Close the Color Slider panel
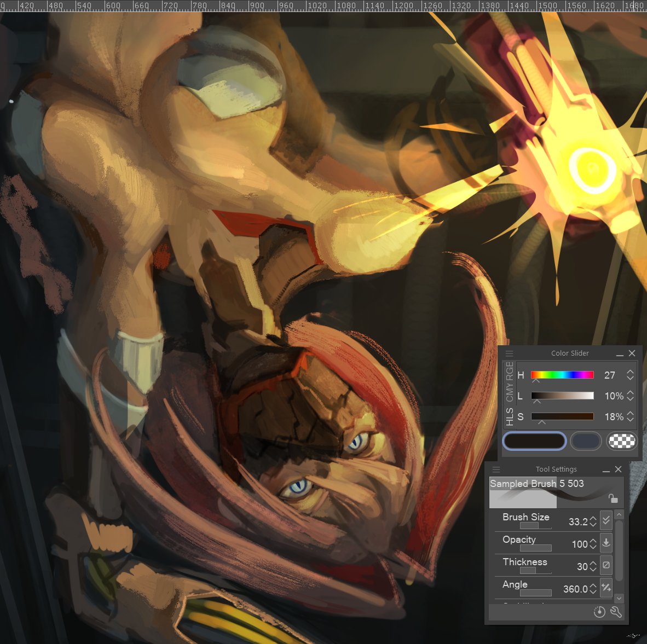The image size is (647, 644). 632,353
